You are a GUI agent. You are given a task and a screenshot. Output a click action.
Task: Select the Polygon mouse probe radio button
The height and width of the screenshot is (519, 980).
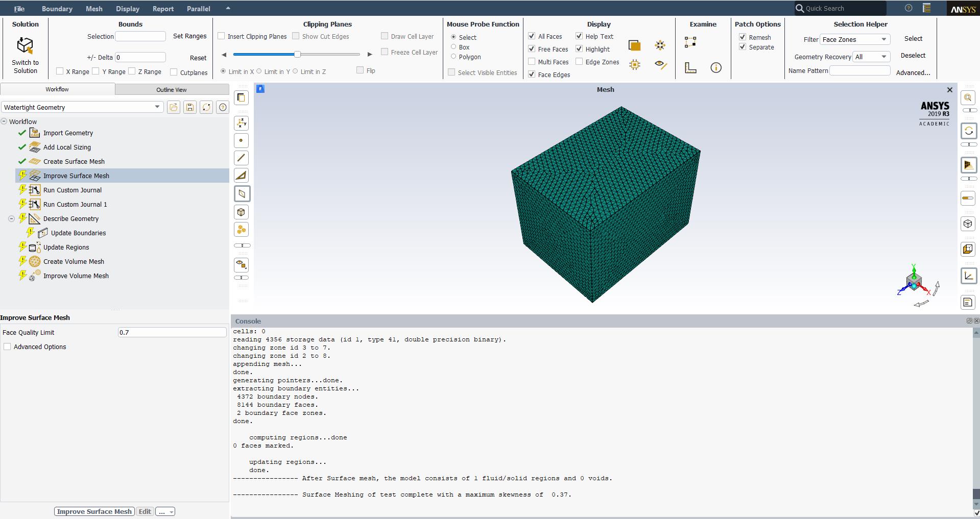(453, 56)
